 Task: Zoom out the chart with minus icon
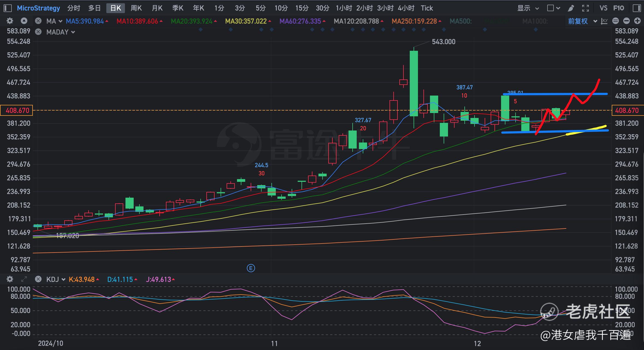627,21
